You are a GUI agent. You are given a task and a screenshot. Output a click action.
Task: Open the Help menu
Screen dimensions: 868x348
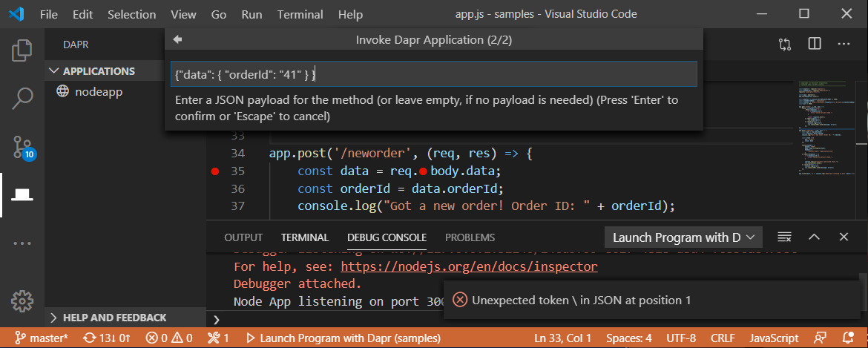pyautogui.click(x=350, y=14)
